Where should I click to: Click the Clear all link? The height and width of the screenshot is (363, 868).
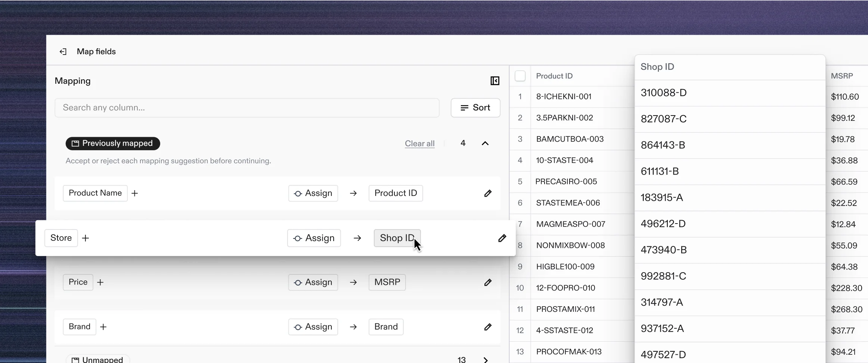(419, 143)
